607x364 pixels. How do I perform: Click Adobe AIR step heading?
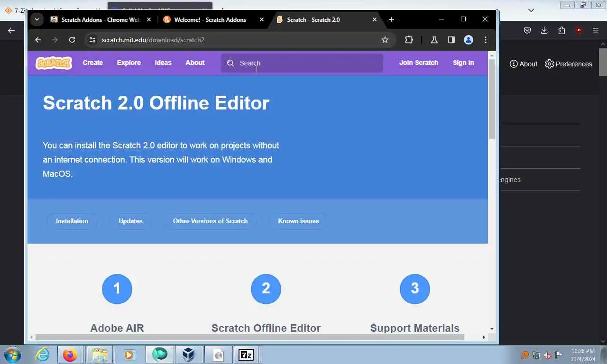[117, 328]
